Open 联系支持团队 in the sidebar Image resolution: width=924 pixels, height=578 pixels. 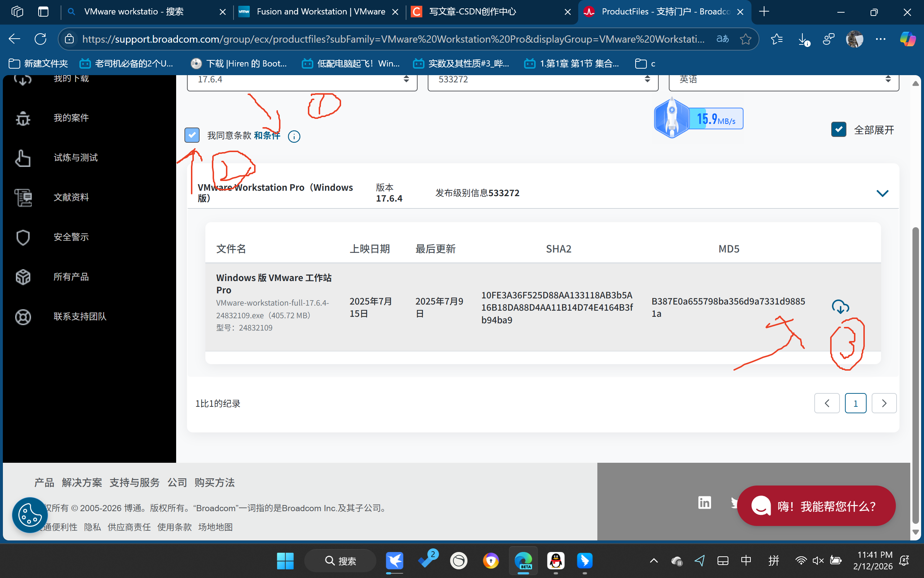coord(80,316)
